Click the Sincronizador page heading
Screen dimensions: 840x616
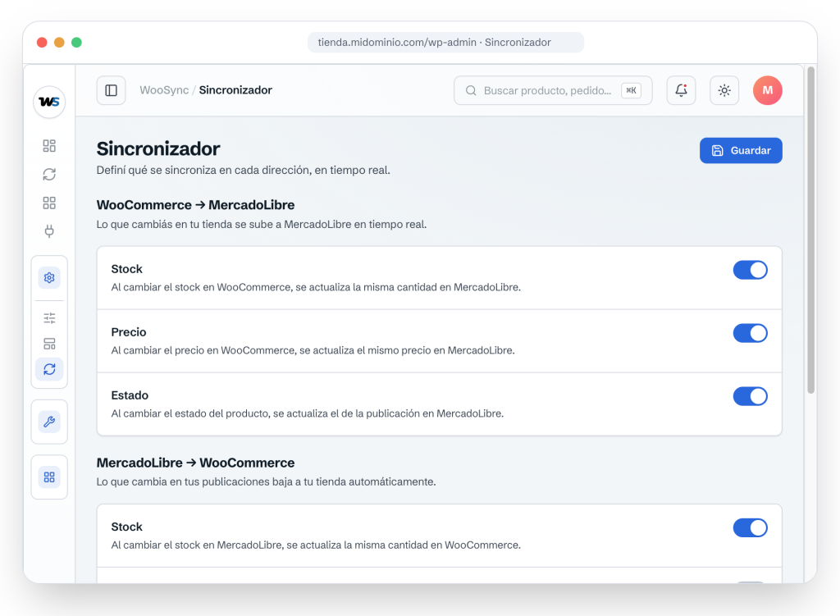(158, 148)
